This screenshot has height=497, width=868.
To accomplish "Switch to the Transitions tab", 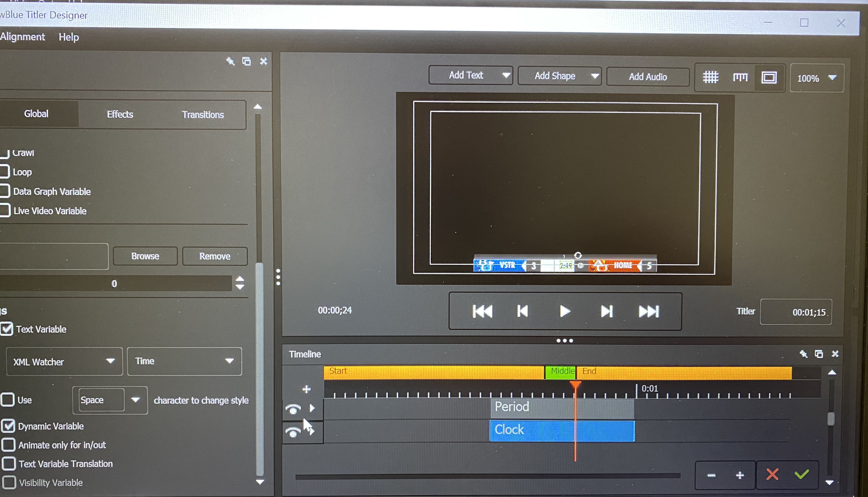I will click(203, 115).
